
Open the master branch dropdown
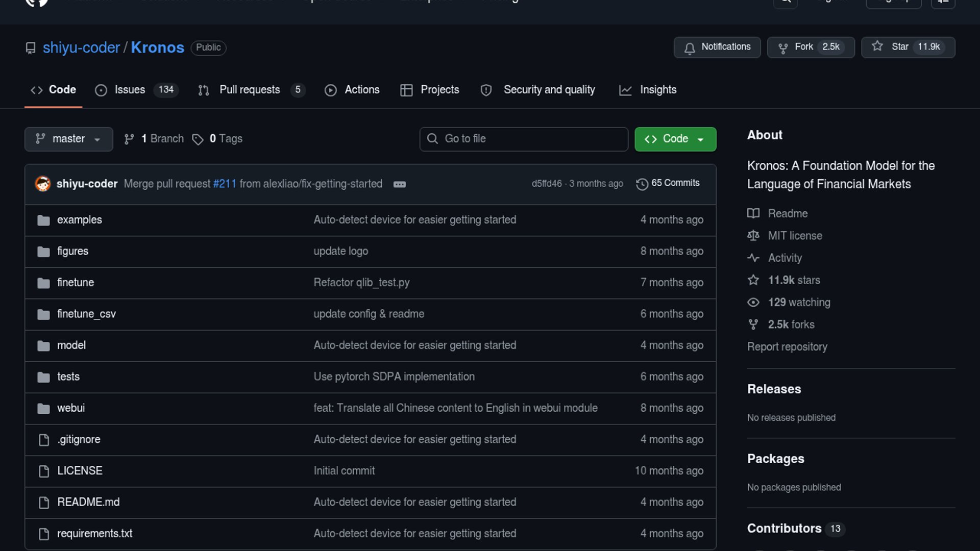pos(68,139)
